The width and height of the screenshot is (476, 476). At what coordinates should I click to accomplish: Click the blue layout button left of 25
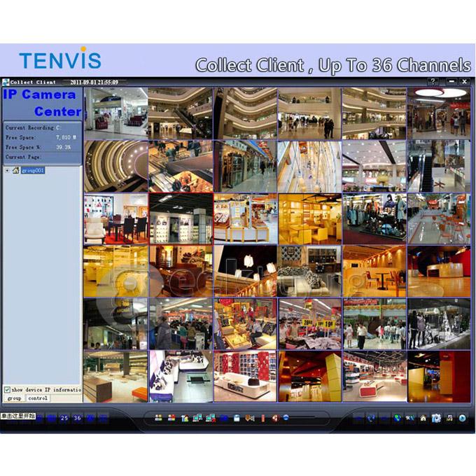pos(51,418)
